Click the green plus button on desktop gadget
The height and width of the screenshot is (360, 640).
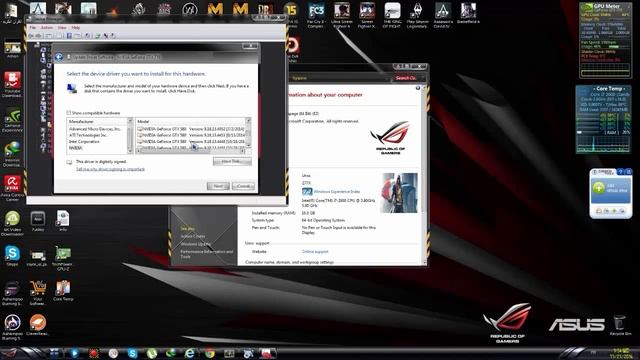point(599,188)
